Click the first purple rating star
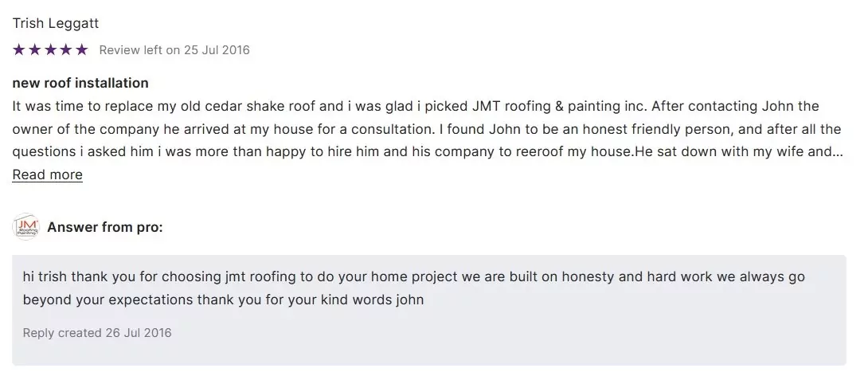Image resolution: width=868 pixels, height=380 pixels. (x=19, y=50)
